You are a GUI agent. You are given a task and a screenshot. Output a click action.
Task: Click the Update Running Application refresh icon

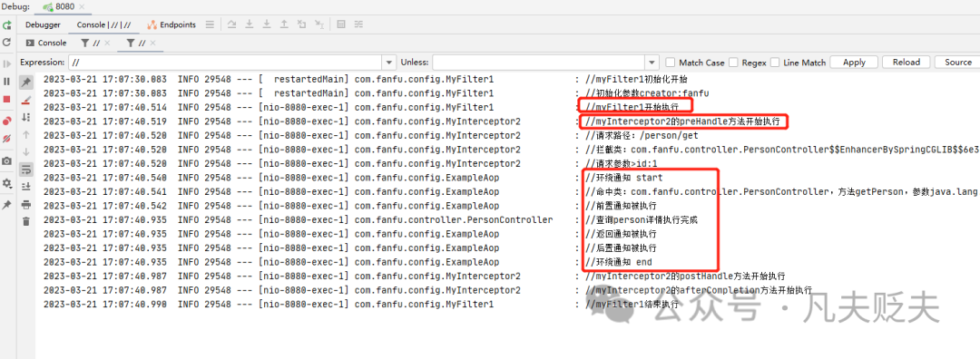click(x=7, y=43)
